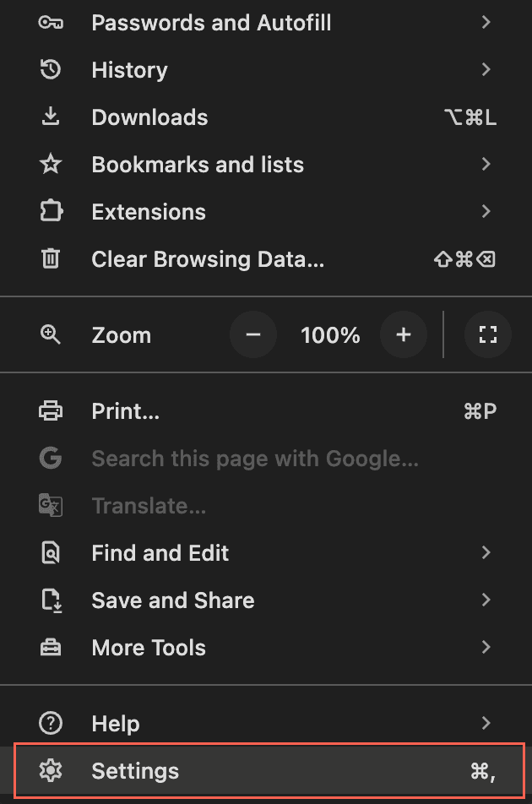Image resolution: width=532 pixels, height=804 pixels.
Task: Click the trash icon for Clear Browsing Data
Action: coord(51,258)
